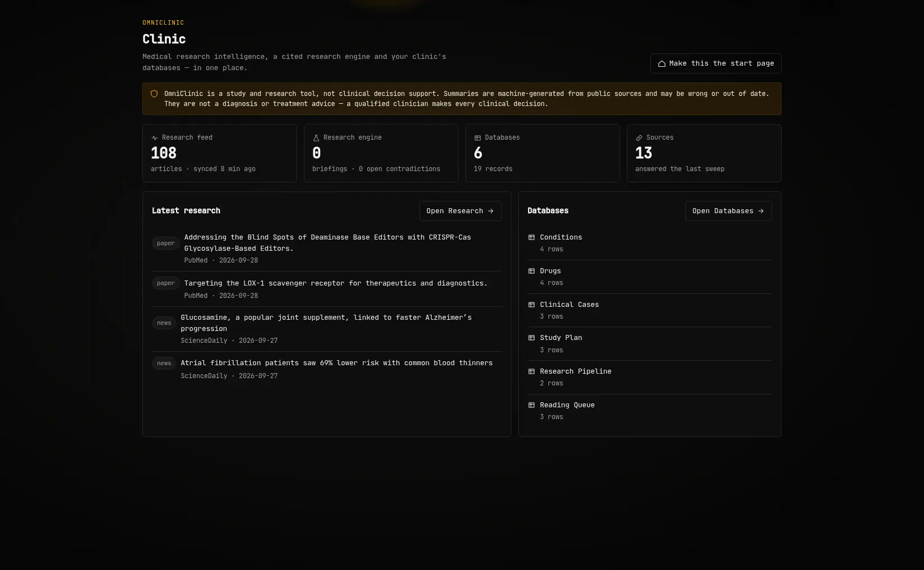Click the table icon next to Reading Queue
This screenshot has height=570, width=924.
(532, 405)
